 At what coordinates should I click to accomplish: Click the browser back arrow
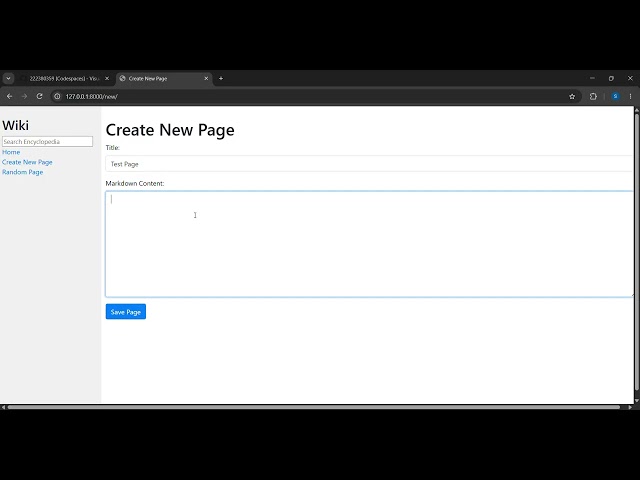(x=9, y=96)
